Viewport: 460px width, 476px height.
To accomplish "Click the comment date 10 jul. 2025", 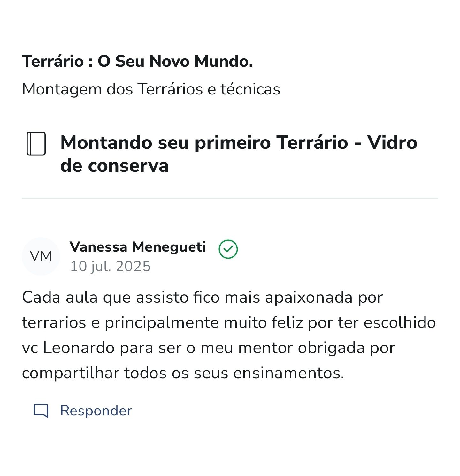I will click(x=110, y=266).
